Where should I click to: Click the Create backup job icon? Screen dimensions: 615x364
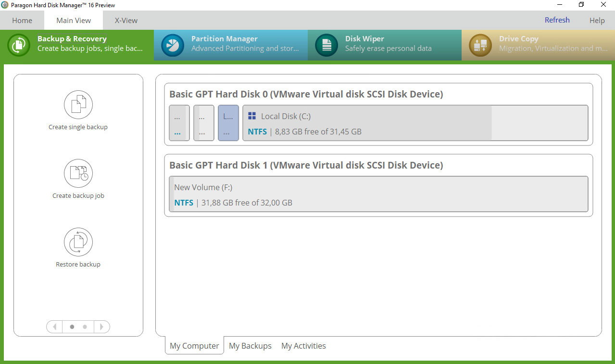coord(78,173)
